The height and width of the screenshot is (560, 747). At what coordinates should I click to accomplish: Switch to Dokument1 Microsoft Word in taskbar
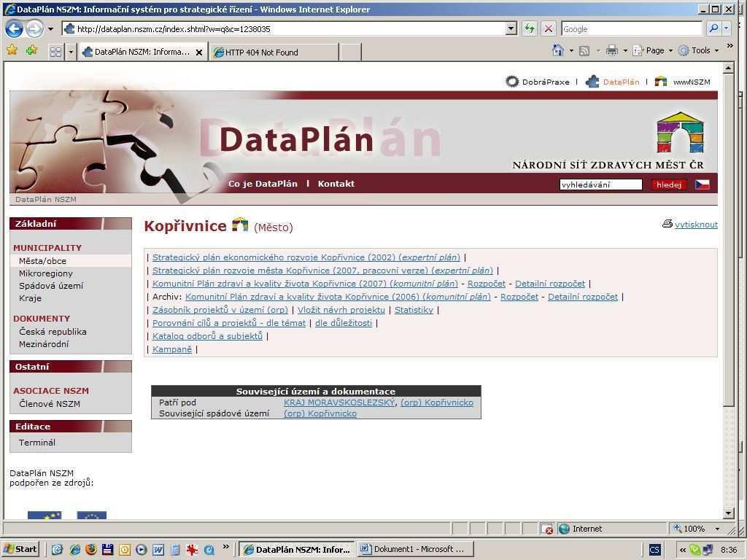(x=416, y=549)
